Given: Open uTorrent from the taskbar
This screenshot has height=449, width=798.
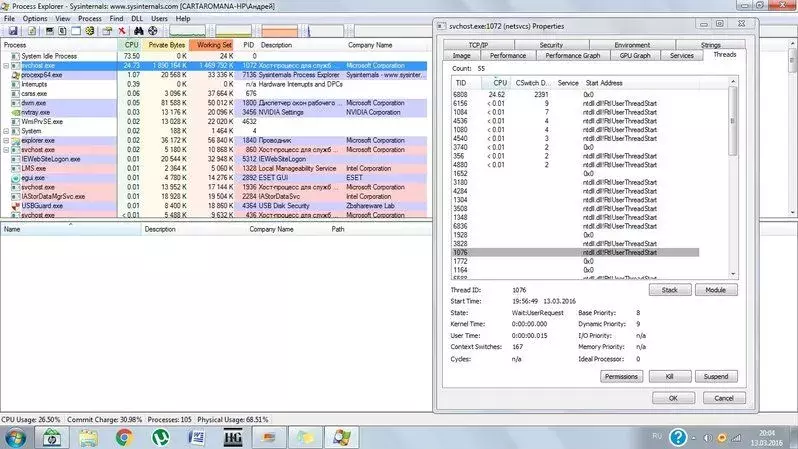Looking at the screenshot, I should click(160, 438).
